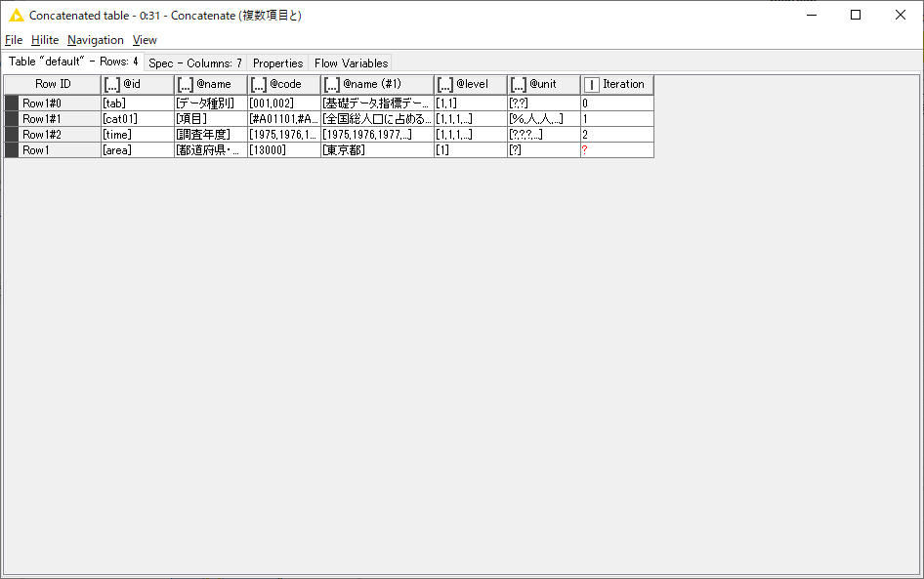Click the [cat01] cell
This screenshot has height=579, width=924.
pos(138,119)
